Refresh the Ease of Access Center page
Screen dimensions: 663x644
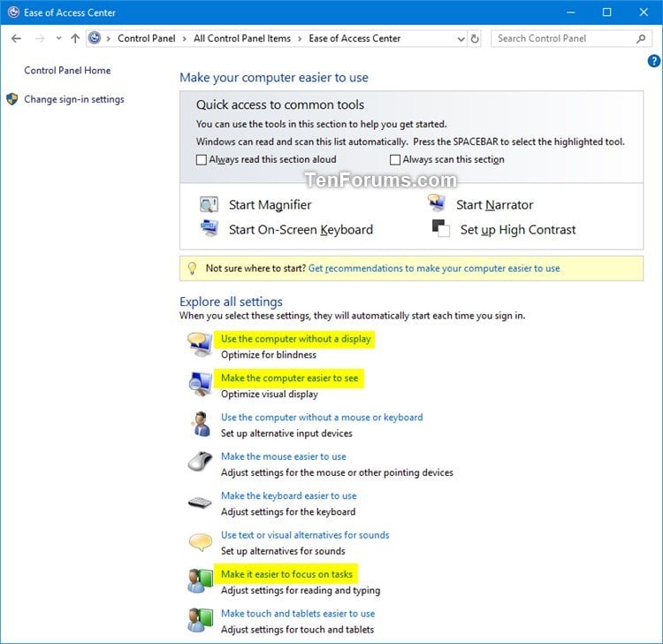point(475,39)
